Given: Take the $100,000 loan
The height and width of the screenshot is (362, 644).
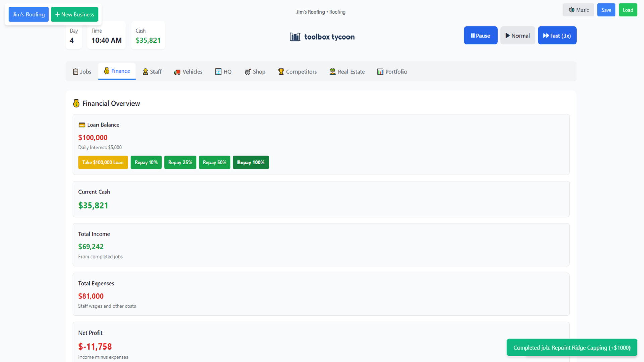Looking at the screenshot, I should (103, 162).
